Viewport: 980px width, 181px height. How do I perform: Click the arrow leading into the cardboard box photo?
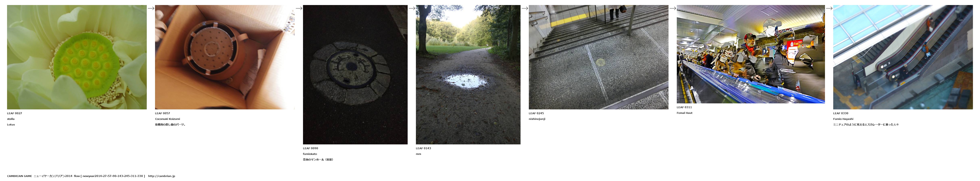(151, 8)
